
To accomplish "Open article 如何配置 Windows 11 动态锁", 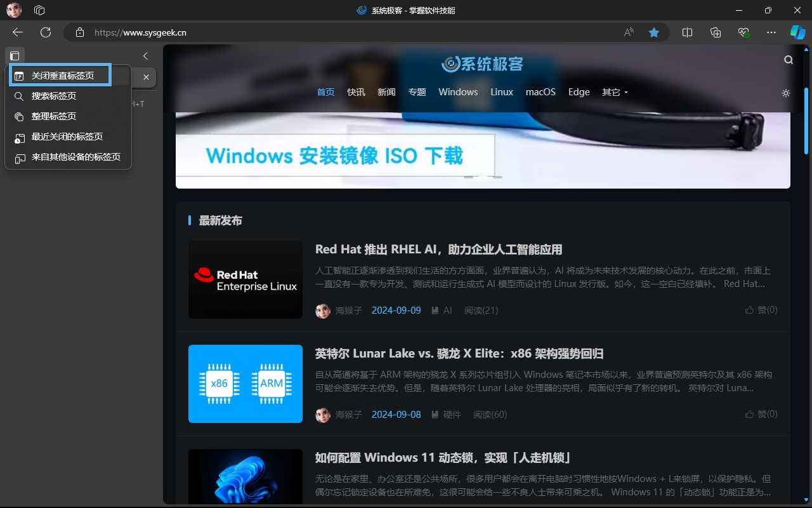I will click(444, 458).
